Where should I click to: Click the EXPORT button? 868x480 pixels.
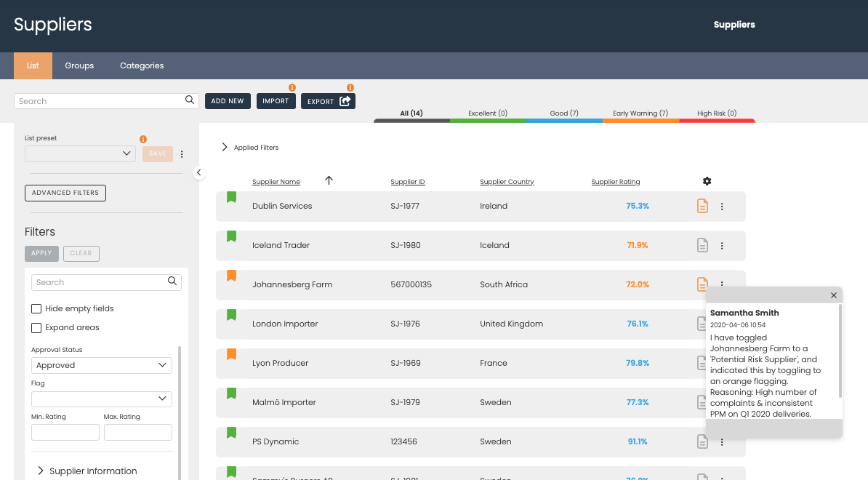pos(329,101)
